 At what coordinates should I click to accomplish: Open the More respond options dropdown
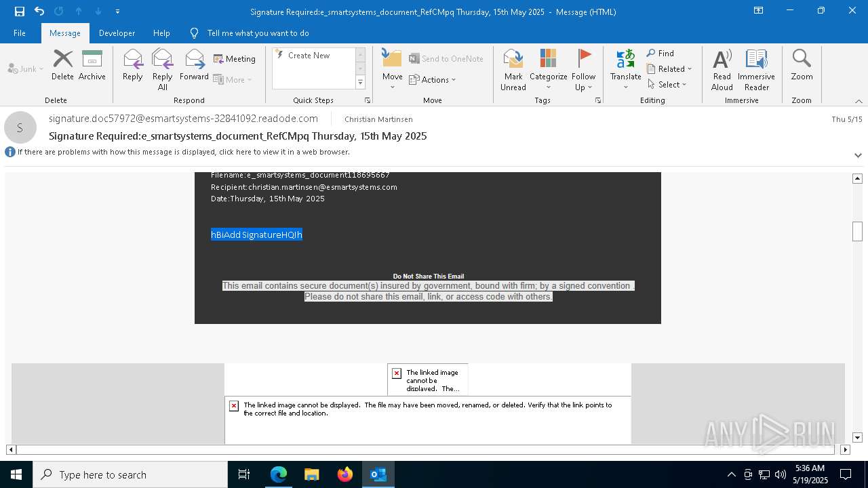[233, 79]
